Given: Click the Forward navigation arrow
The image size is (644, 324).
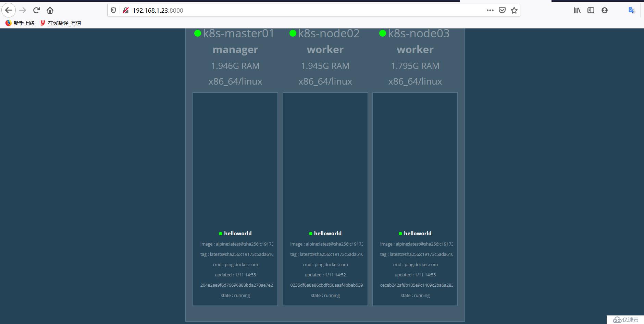Looking at the screenshot, I should (x=23, y=10).
